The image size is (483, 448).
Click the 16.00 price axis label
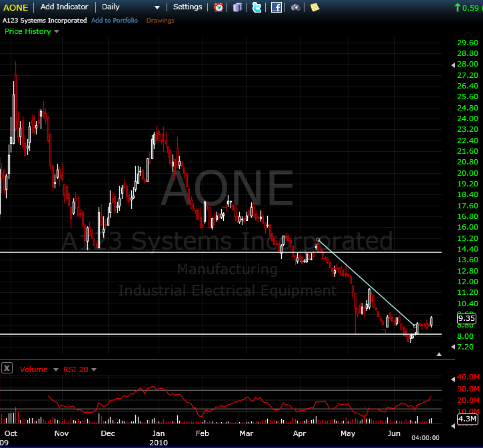[x=467, y=227]
